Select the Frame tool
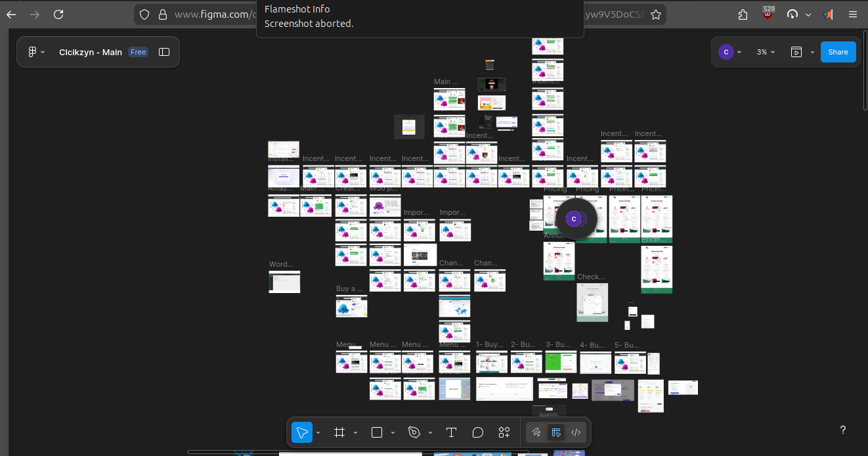868x456 pixels. 339,432
